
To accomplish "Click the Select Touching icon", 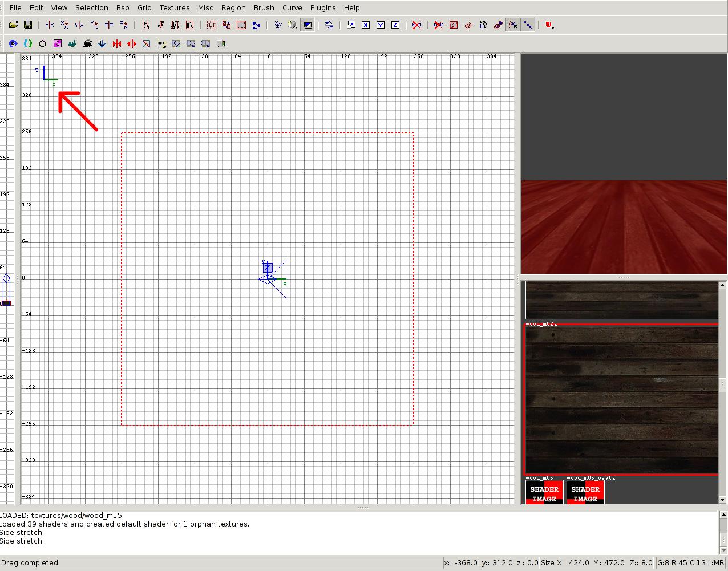I will click(x=160, y=25).
